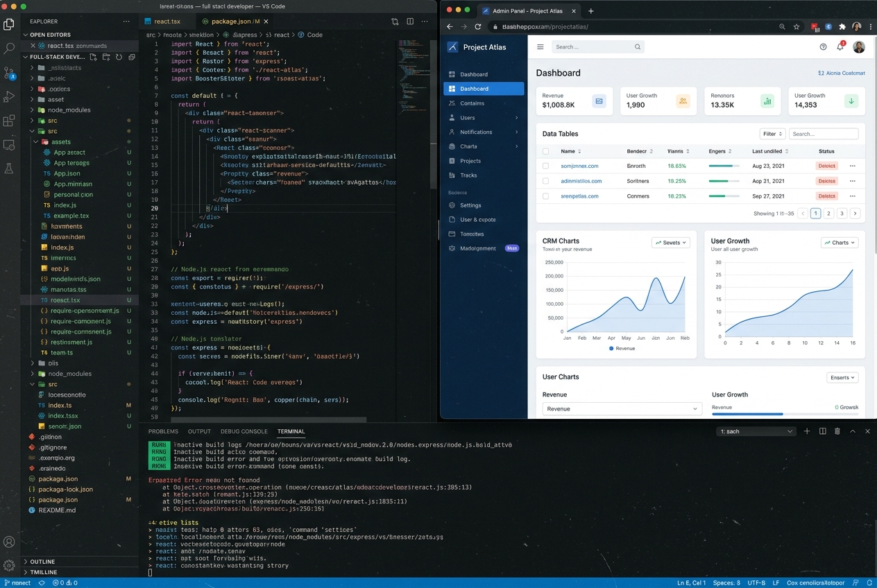This screenshot has height=588, width=877.
Task: Click the Project Atlas top search field
Action: [x=598, y=47]
